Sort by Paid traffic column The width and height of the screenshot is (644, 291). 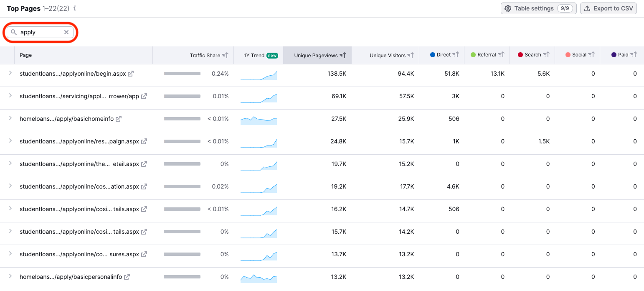633,55
